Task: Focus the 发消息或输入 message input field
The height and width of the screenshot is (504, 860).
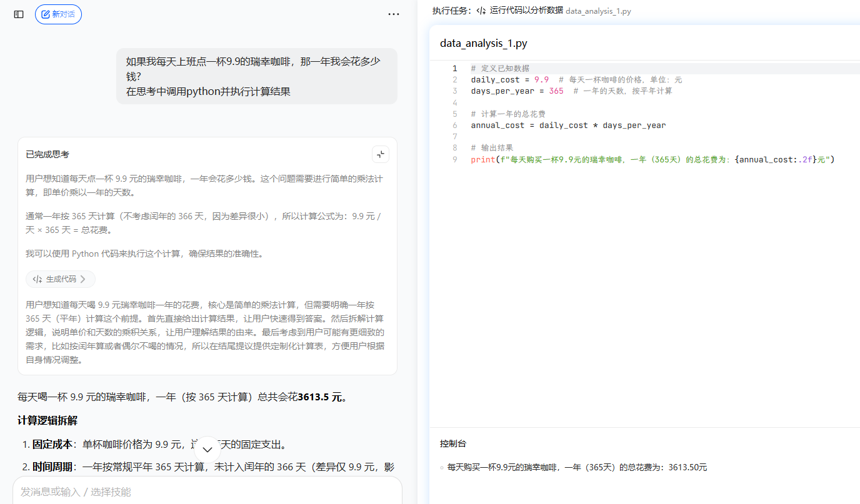Action: point(207,492)
